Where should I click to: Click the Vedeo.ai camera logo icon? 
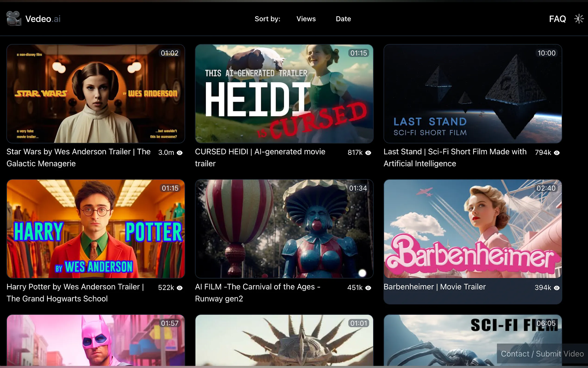pyautogui.click(x=14, y=19)
